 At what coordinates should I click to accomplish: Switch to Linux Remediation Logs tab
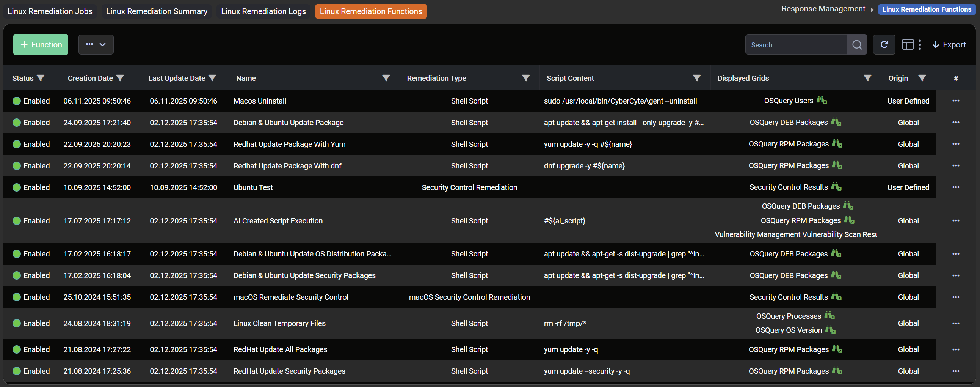[x=263, y=11]
